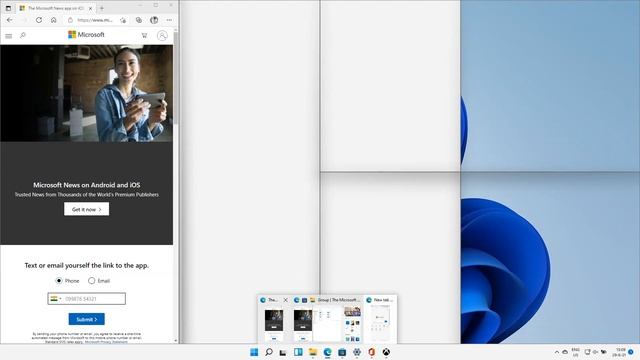The image size is (640, 360).
Task: Open the Microsoft site hamburger menu
Action: pos(9,36)
